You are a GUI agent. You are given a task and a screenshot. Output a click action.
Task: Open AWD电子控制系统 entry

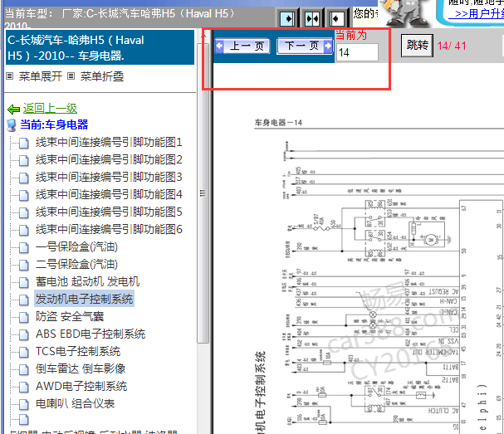81,386
